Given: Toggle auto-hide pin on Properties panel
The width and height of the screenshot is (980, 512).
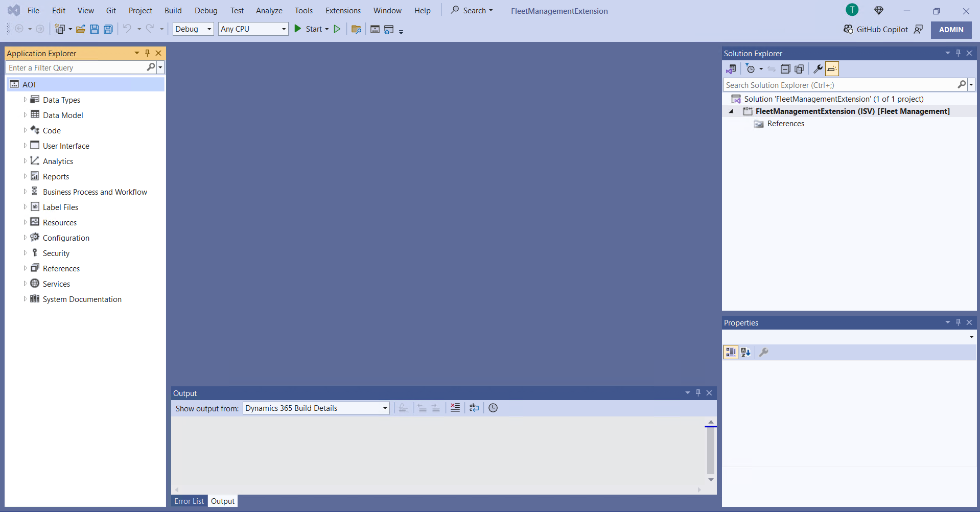Looking at the screenshot, I should pyautogui.click(x=958, y=322).
